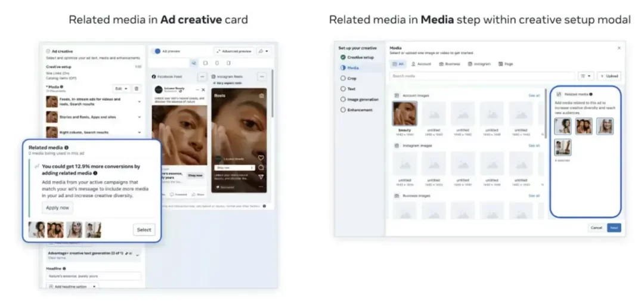This screenshot has height=307, width=644.
Task: Click the heart icon on Reels preview
Action: click(261, 157)
